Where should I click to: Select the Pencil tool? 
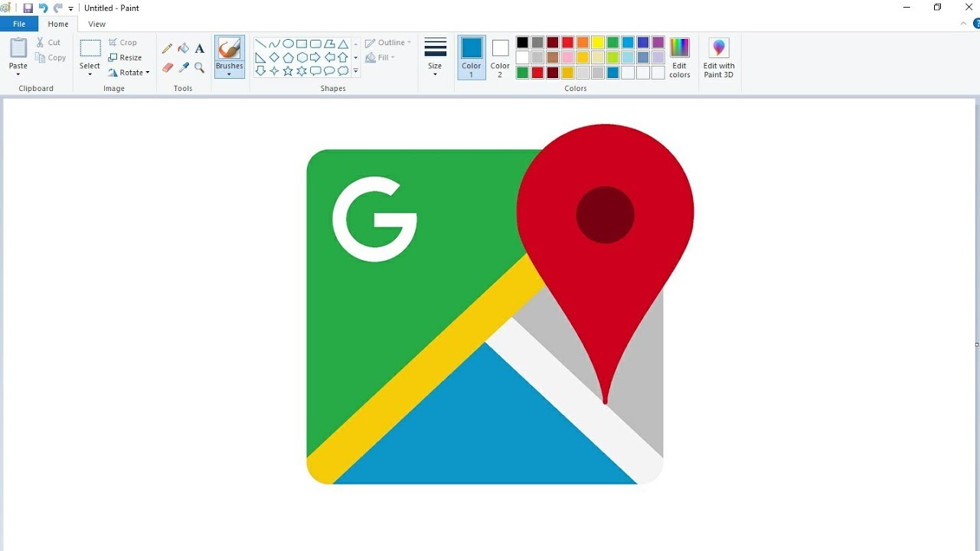tap(168, 48)
